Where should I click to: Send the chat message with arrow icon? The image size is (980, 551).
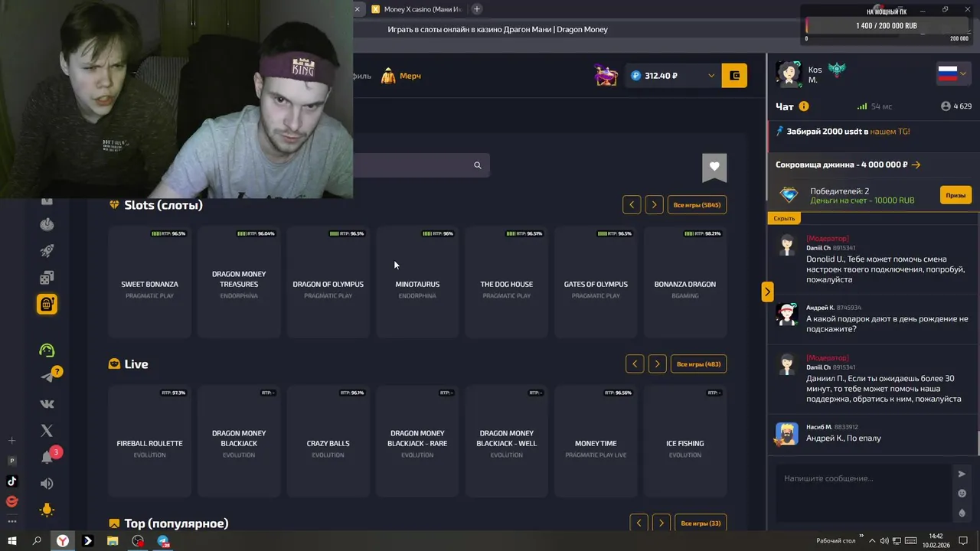point(962,474)
